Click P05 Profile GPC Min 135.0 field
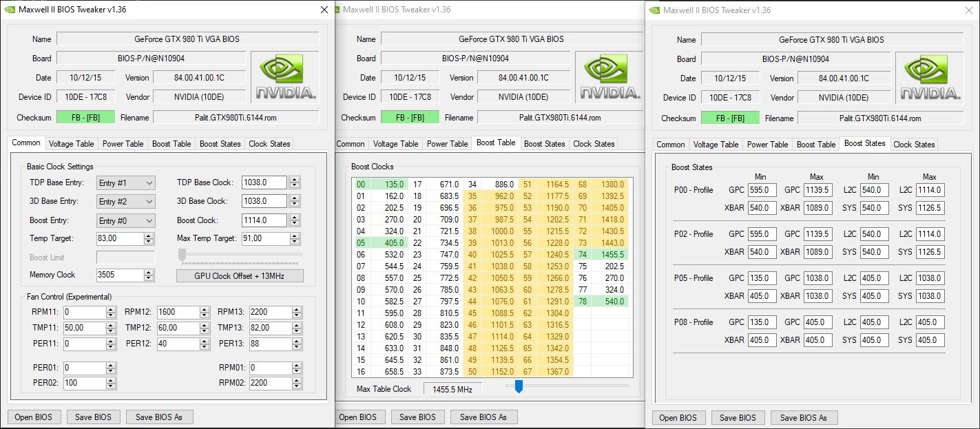The width and height of the screenshot is (980, 429). click(x=762, y=278)
